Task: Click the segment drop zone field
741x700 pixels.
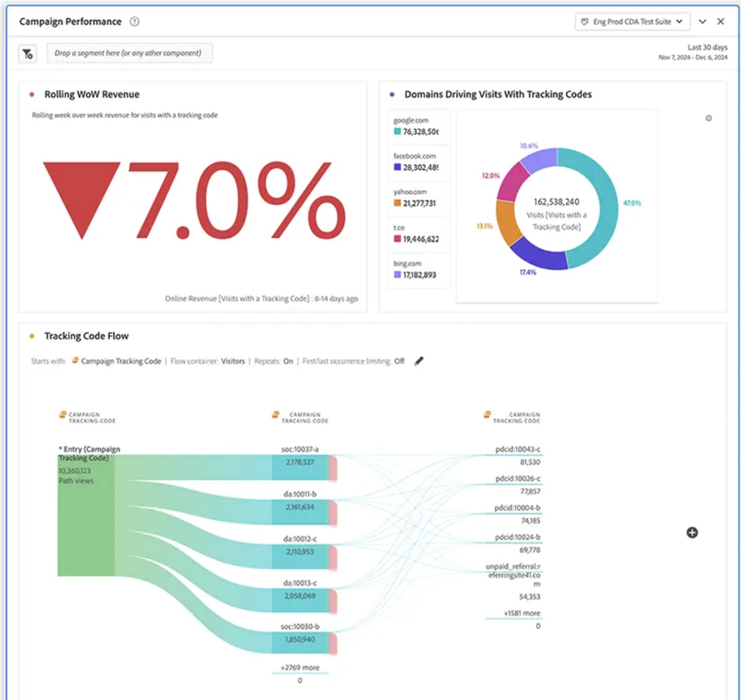Action: tap(130, 53)
